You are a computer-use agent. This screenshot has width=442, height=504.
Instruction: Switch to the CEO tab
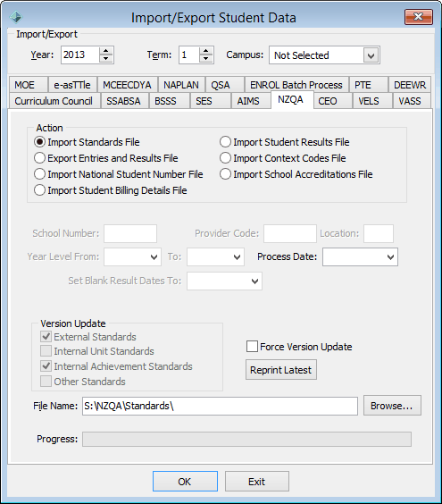[x=333, y=101]
